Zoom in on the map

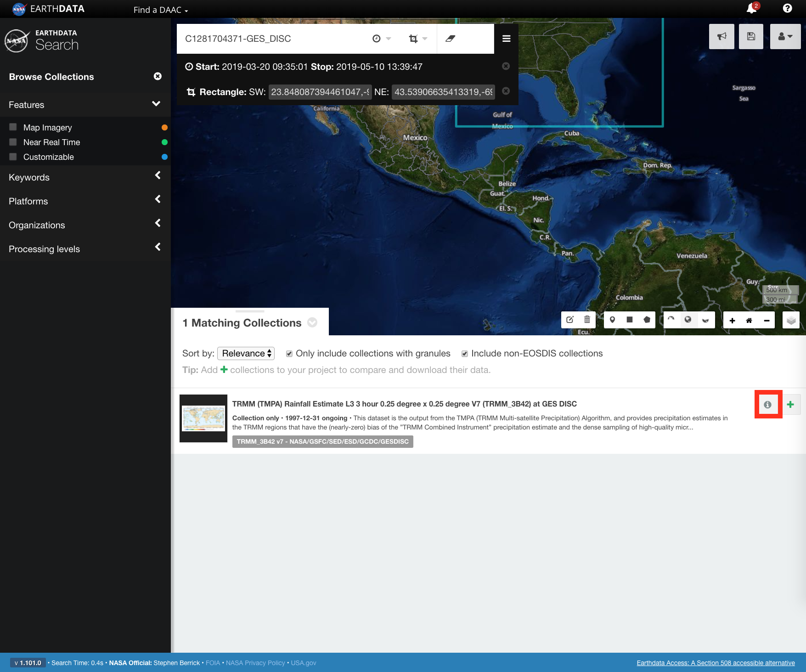point(732,320)
